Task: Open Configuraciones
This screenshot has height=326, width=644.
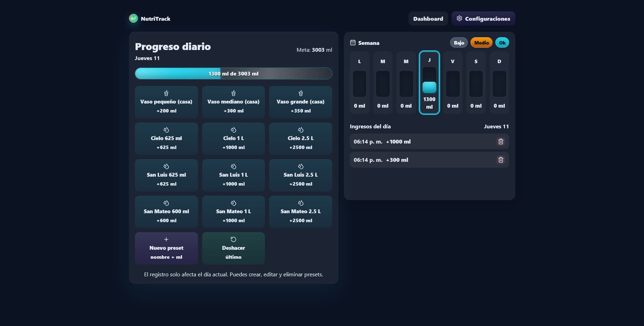Action: click(483, 19)
